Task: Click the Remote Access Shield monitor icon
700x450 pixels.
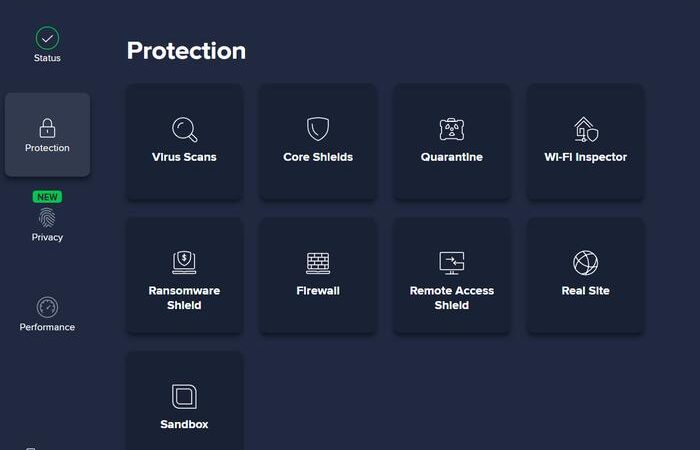Action: point(452,263)
